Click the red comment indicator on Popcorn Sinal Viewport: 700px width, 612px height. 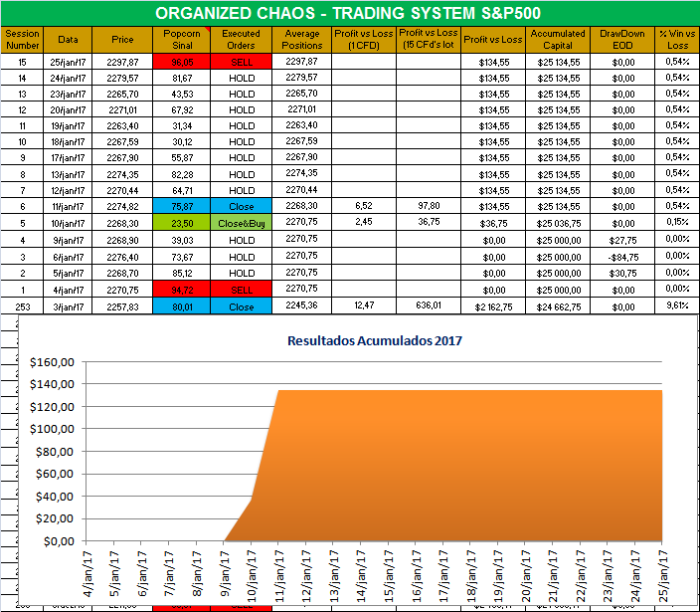pyautogui.click(x=207, y=30)
